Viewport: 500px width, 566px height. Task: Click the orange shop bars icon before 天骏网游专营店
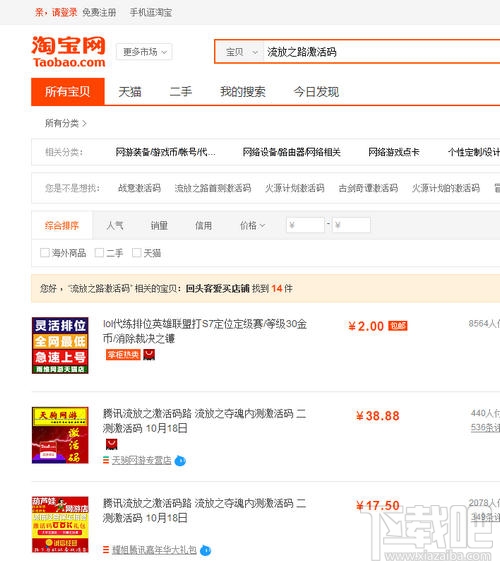point(106,460)
